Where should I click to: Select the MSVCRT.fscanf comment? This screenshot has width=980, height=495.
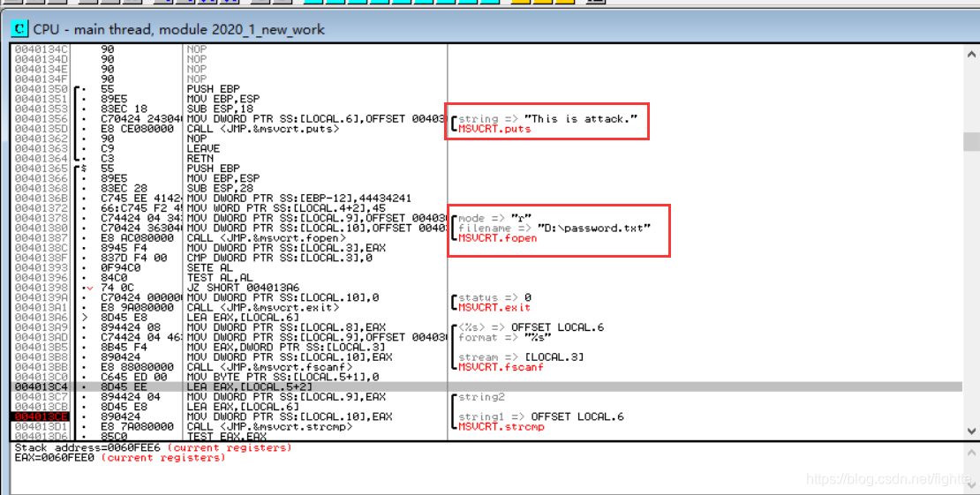pos(501,367)
